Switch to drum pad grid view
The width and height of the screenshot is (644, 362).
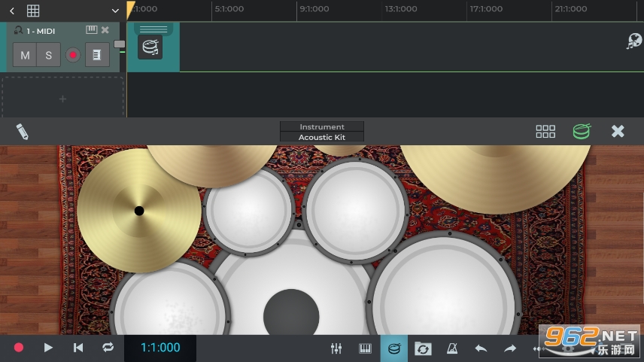pyautogui.click(x=545, y=132)
